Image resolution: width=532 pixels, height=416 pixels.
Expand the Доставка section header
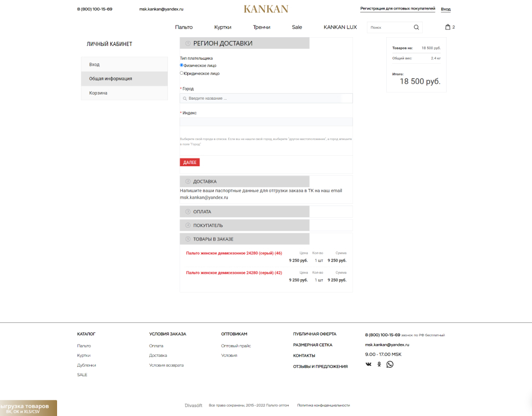pos(244,181)
